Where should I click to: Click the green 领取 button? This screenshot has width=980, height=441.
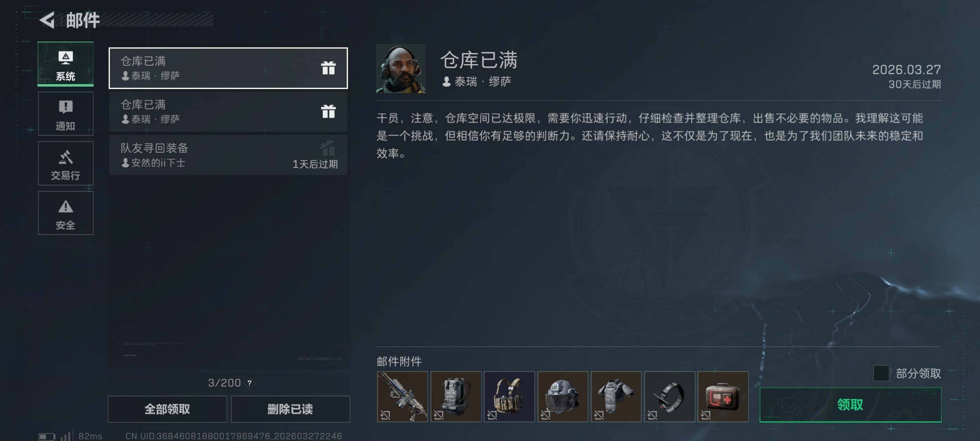click(x=850, y=405)
